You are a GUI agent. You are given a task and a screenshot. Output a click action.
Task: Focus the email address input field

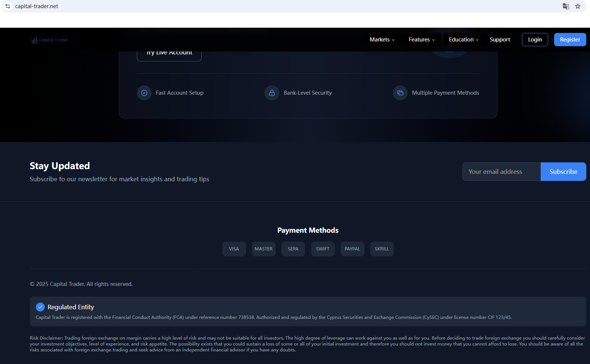coord(501,172)
